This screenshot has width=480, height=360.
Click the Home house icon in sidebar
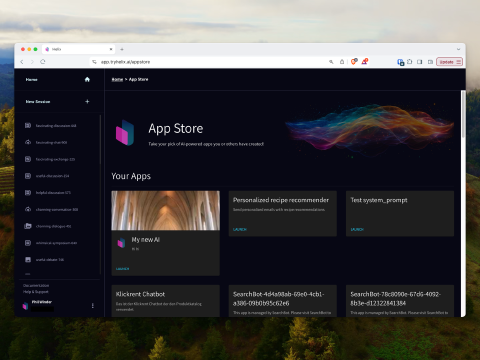pyautogui.click(x=87, y=79)
